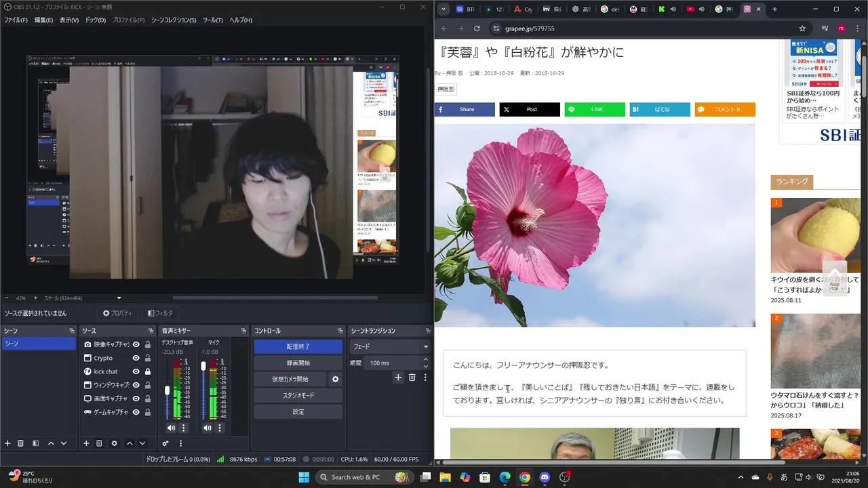Screen dimensions: 868x488
Task: Switch to the YouTube browser tab
Action: [694, 9]
